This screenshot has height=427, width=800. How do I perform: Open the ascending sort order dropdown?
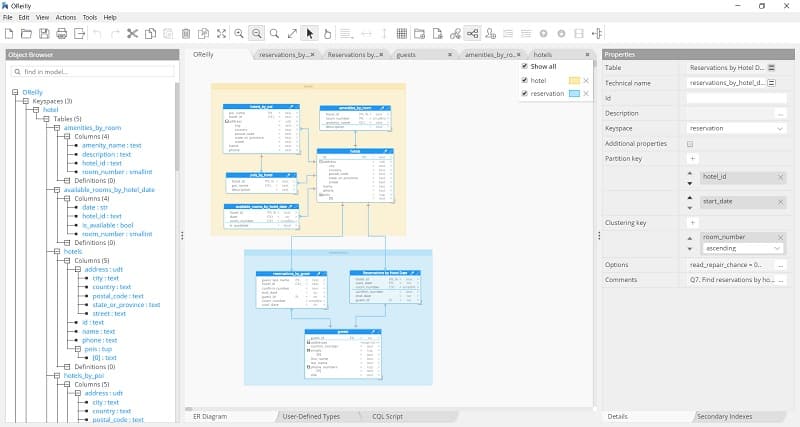pyautogui.click(x=742, y=248)
